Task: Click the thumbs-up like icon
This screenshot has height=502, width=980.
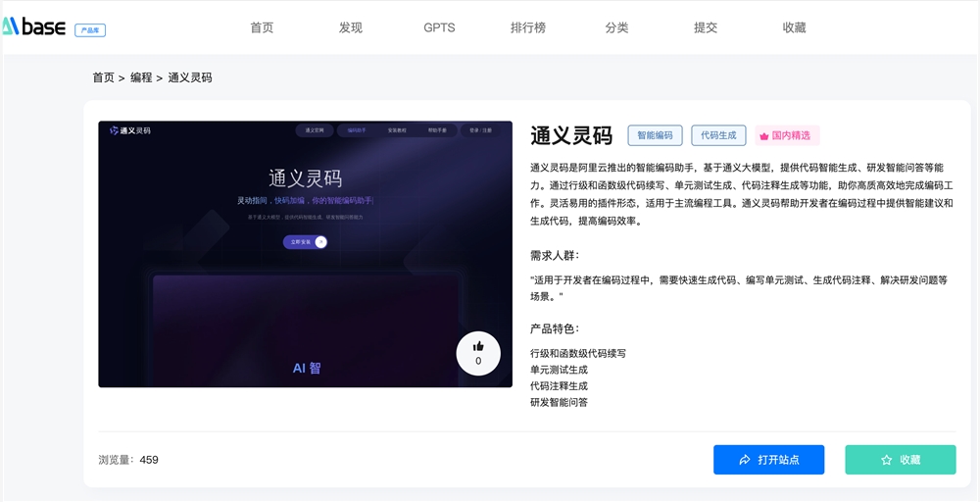Action: (478, 346)
